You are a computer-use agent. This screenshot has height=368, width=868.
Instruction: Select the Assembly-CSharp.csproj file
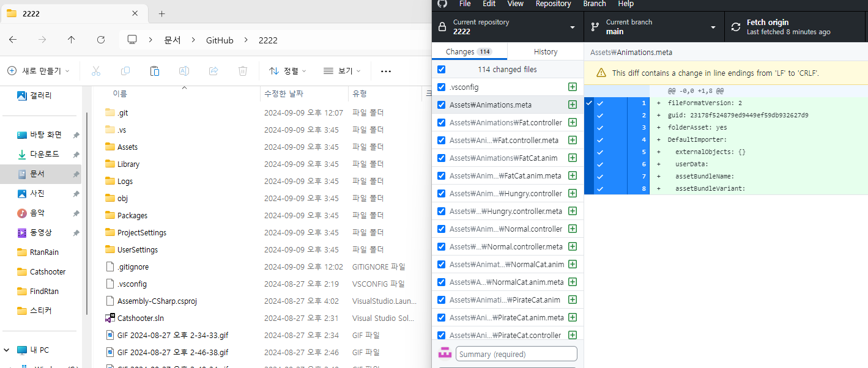(157, 301)
